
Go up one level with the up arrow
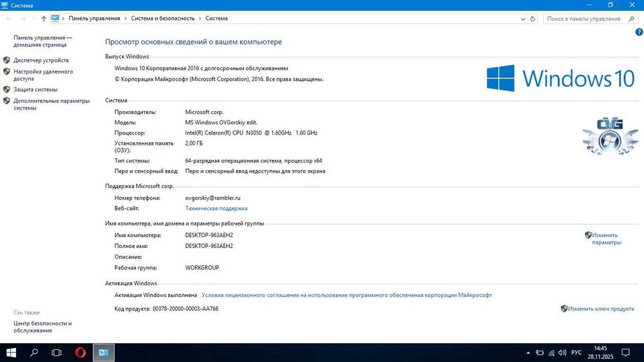pyautogui.click(x=44, y=19)
